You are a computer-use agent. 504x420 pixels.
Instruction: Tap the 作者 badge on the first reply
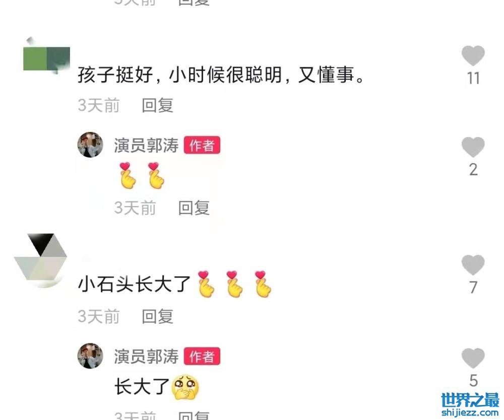(x=202, y=145)
